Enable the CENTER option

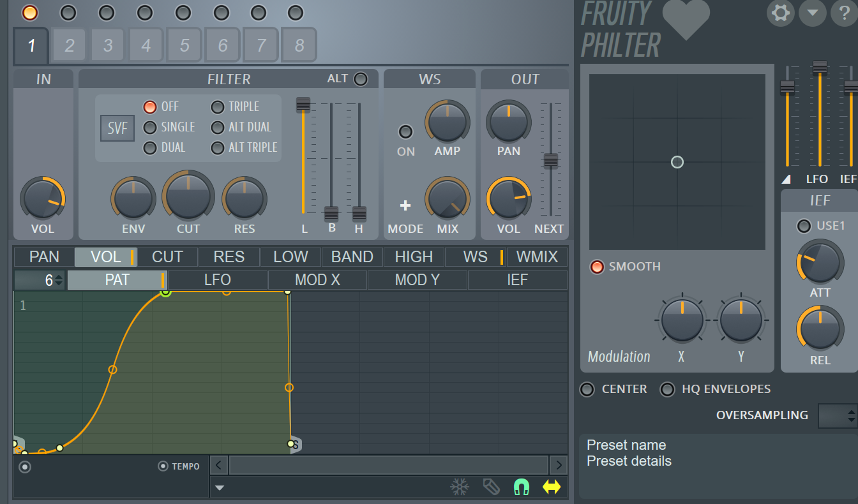click(x=587, y=389)
